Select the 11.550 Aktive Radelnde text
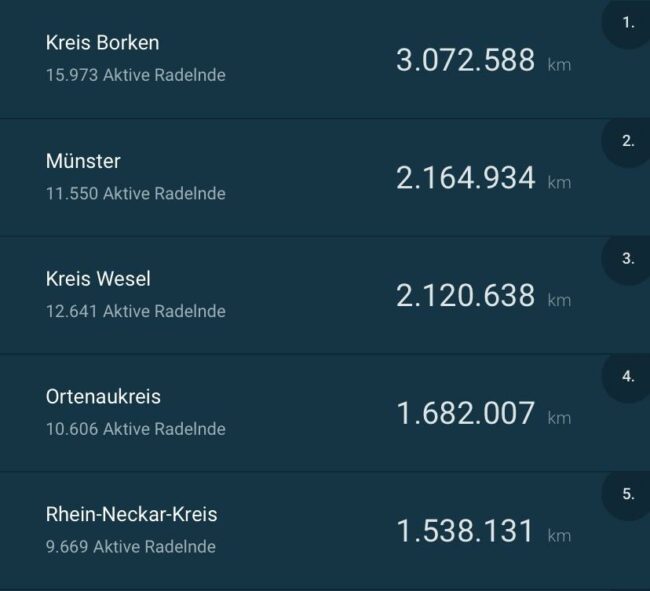Image resolution: width=650 pixels, height=591 pixels. pos(135,193)
